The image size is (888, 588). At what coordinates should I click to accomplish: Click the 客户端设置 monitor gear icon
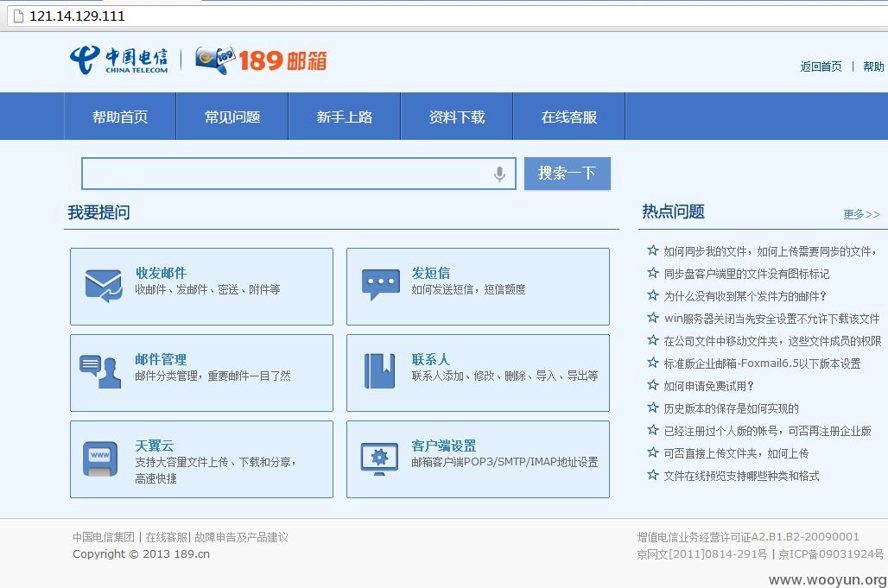[379, 458]
